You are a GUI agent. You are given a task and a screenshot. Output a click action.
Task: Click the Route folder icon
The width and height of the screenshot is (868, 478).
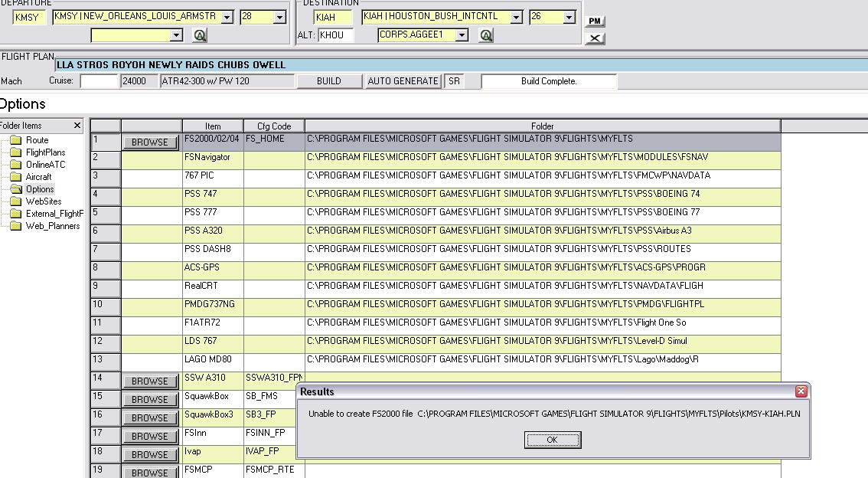coord(16,140)
